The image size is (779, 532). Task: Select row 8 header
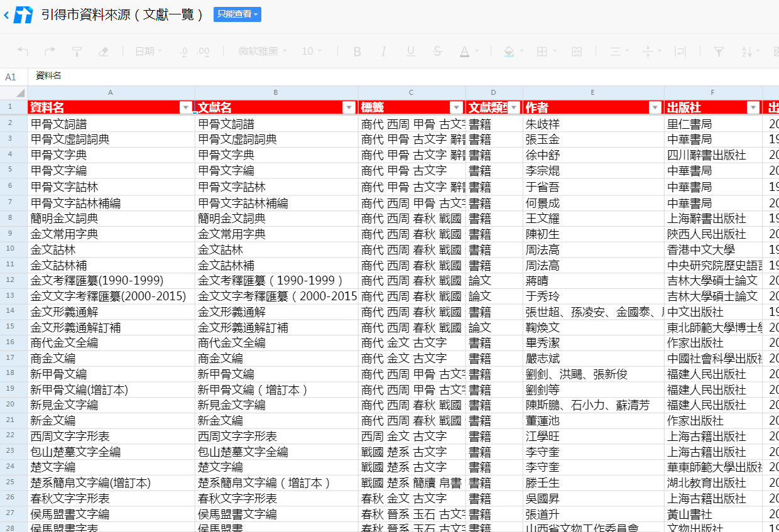coord(14,218)
